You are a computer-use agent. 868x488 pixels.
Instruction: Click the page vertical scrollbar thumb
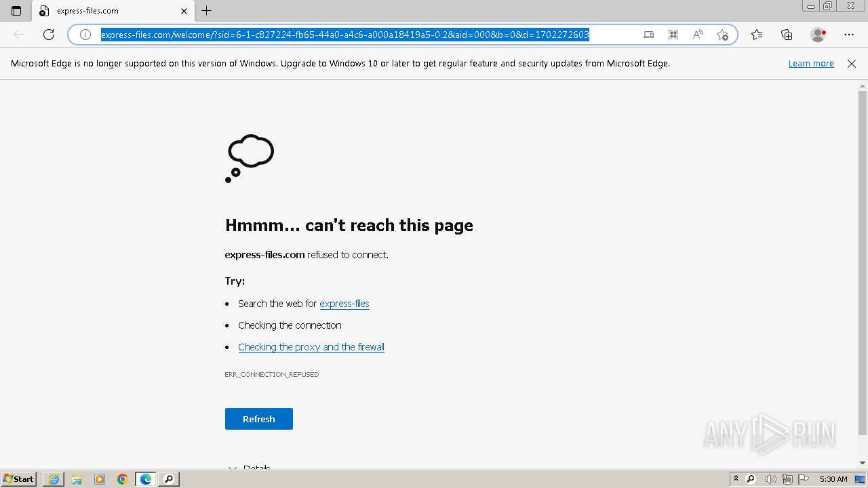[x=863, y=263]
